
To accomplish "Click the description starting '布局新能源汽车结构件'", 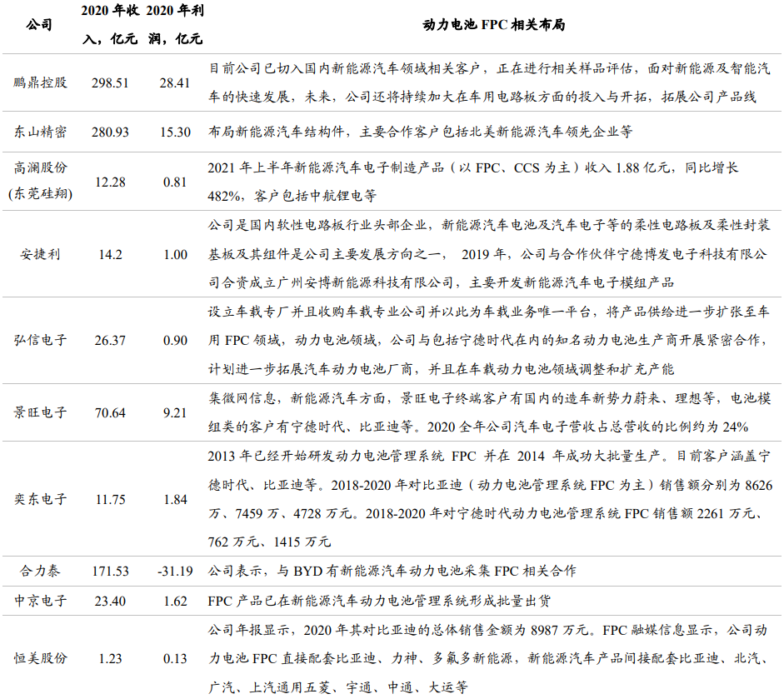I will (x=421, y=132).
